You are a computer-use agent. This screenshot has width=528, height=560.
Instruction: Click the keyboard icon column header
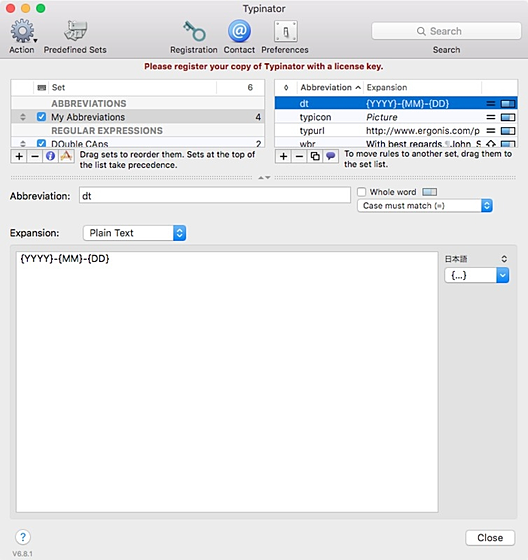coord(41,88)
